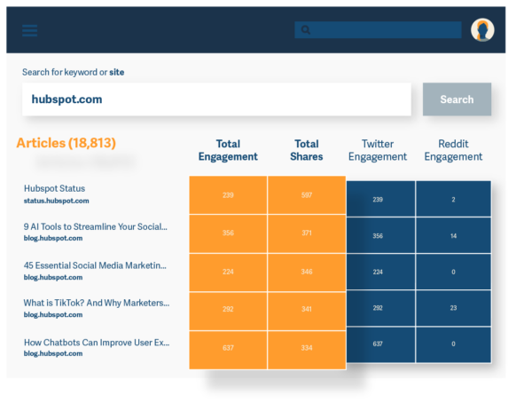Select total shares cell 597

(307, 195)
